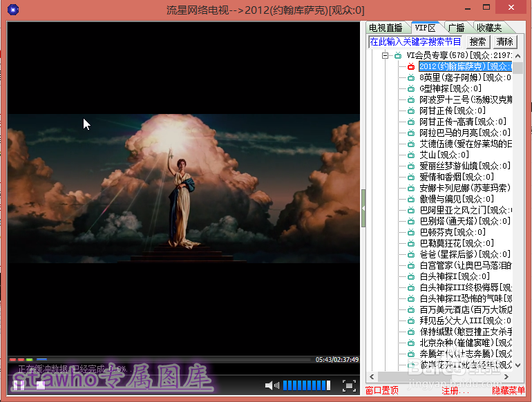
Task: Select 北京杂种(崔健窦唯) in the list
Action: coord(466,343)
